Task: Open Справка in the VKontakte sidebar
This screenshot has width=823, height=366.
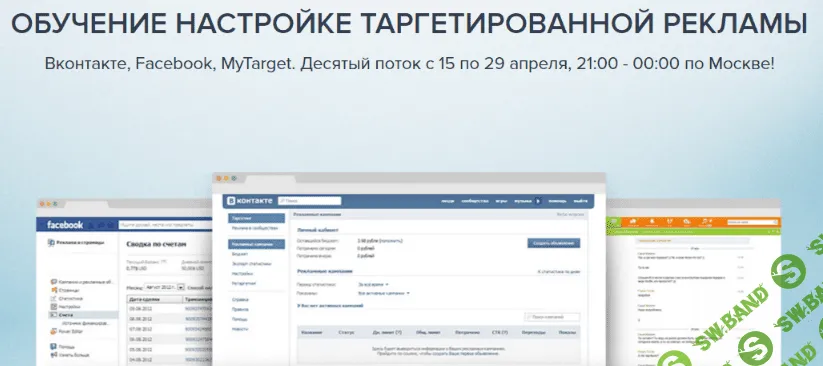Action: pyautogui.click(x=240, y=300)
